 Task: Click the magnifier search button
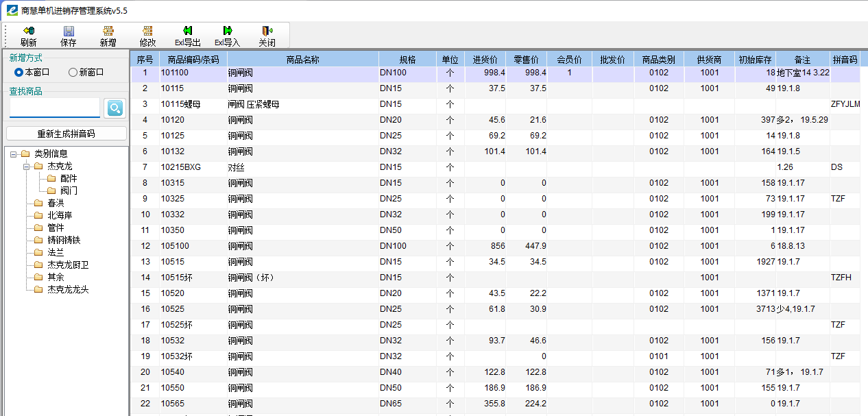pyautogui.click(x=114, y=108)
